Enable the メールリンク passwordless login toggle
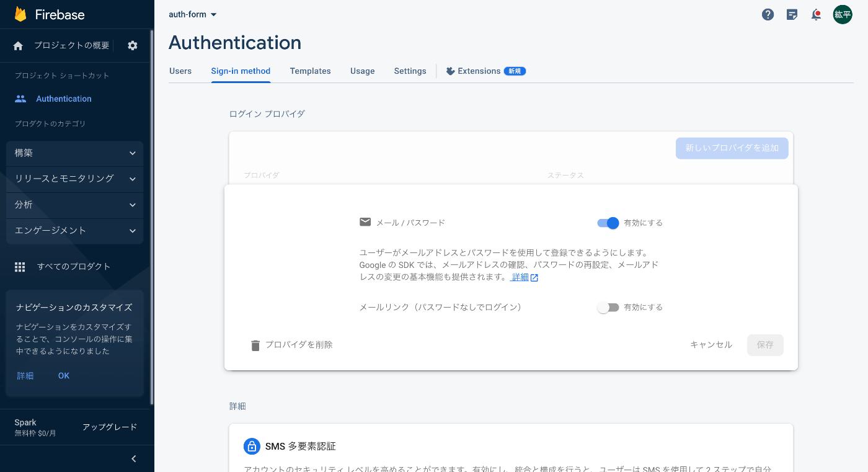 [x=608, y=308]
